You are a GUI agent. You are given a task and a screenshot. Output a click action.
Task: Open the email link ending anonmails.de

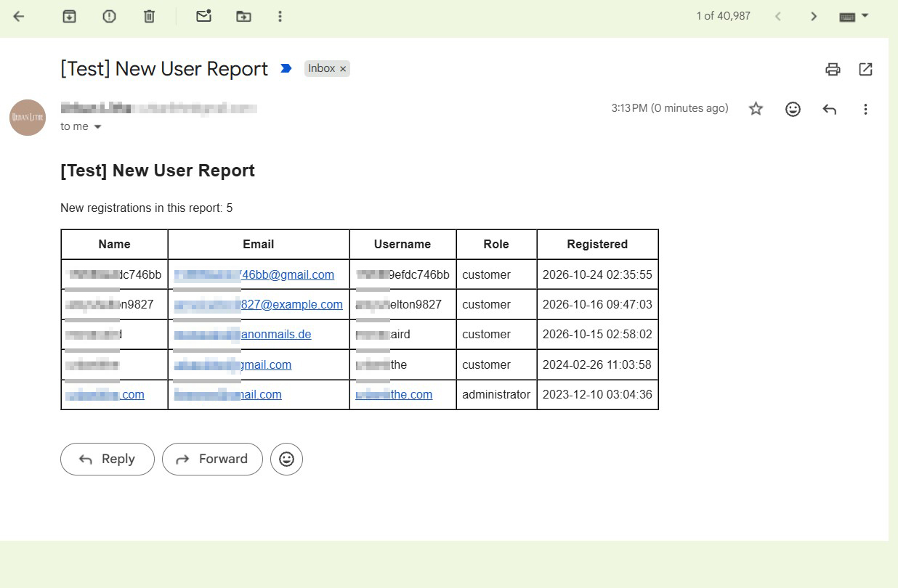(243, 334)
